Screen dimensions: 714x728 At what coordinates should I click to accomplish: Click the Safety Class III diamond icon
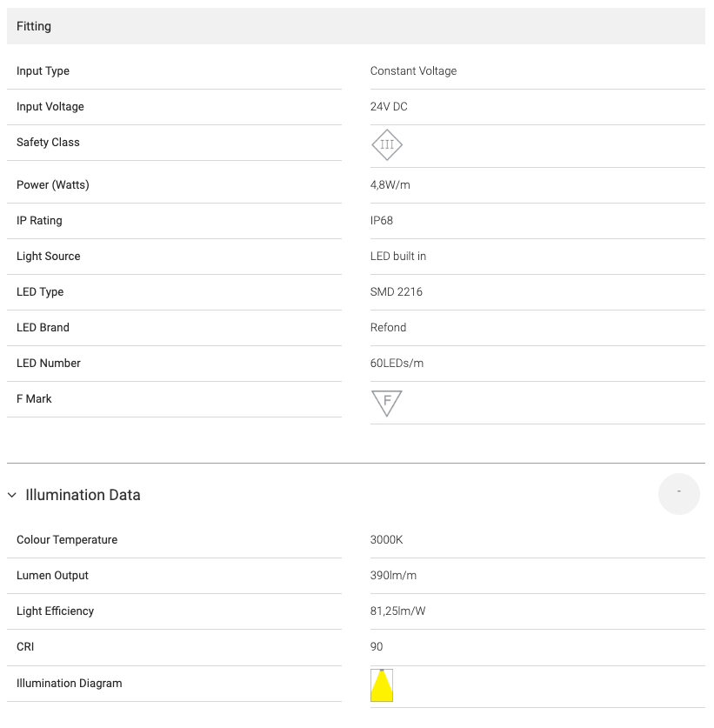[387, 145]
